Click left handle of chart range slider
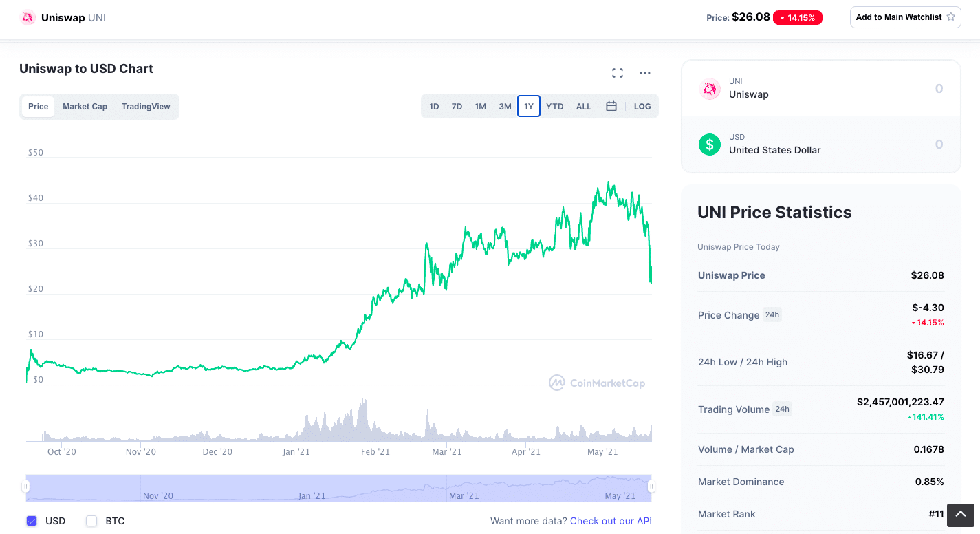This screenshot has width=980, height=534. [x=25, y=487]
